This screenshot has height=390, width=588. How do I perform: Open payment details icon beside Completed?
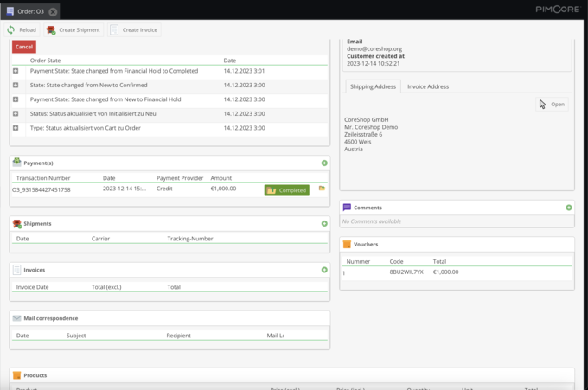(x=322, y=189)
